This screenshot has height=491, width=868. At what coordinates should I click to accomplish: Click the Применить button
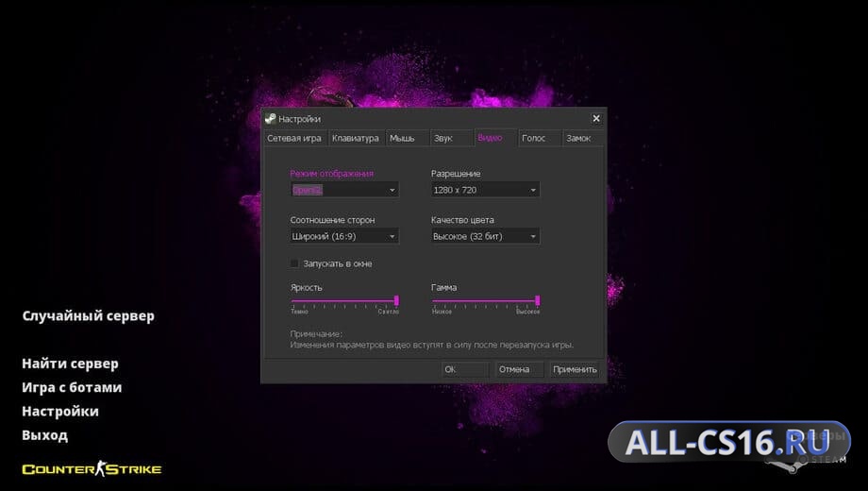[575, 369]
